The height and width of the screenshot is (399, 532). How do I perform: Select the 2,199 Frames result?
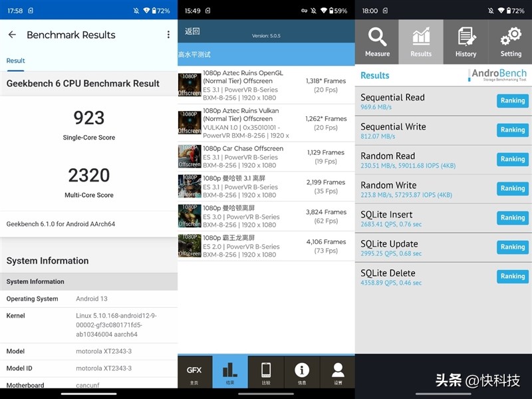click(326, 187)
